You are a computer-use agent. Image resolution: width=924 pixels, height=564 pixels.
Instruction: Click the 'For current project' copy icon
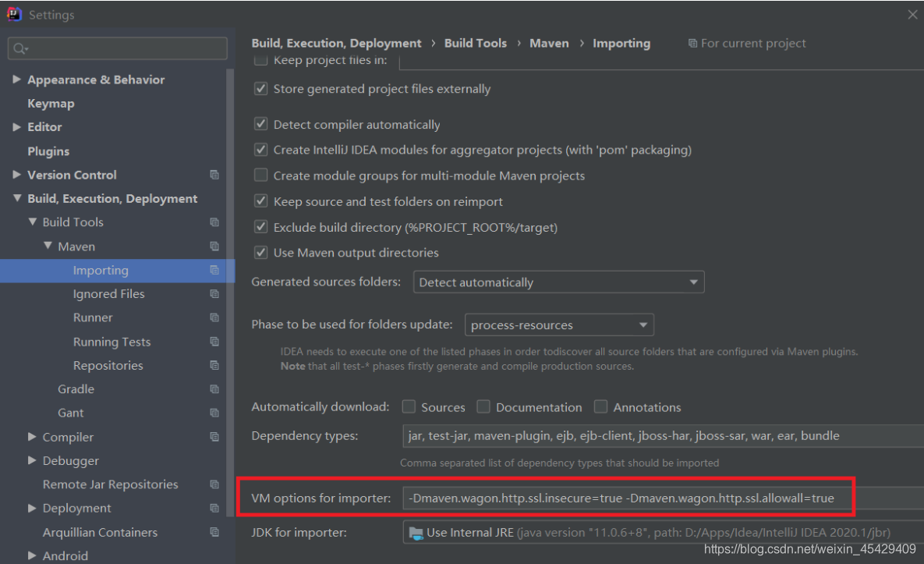click(x=693, y=43)
